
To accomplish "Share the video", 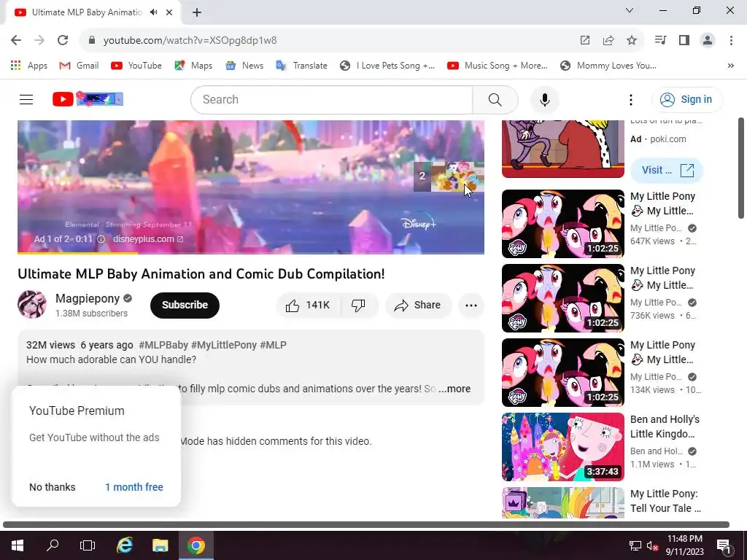I will [418, 306].
